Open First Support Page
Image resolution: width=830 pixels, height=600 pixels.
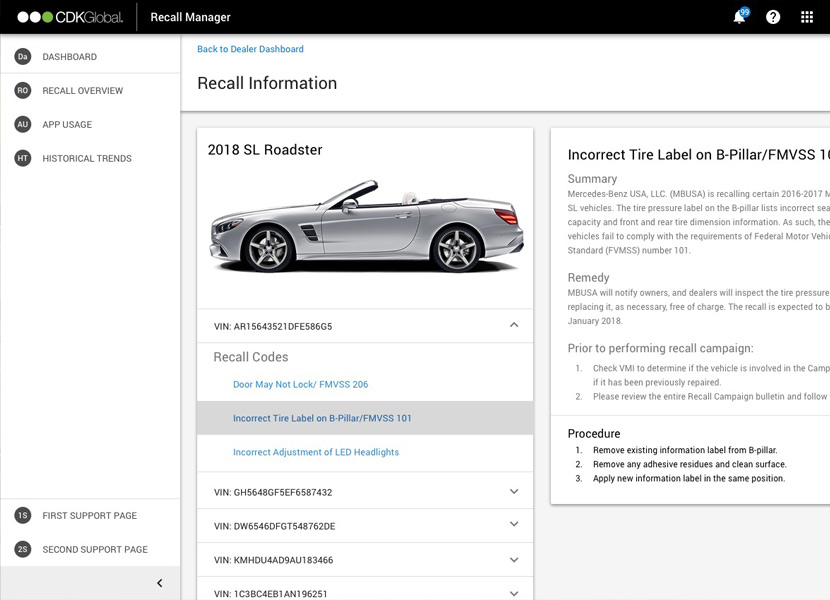[90, 515]
